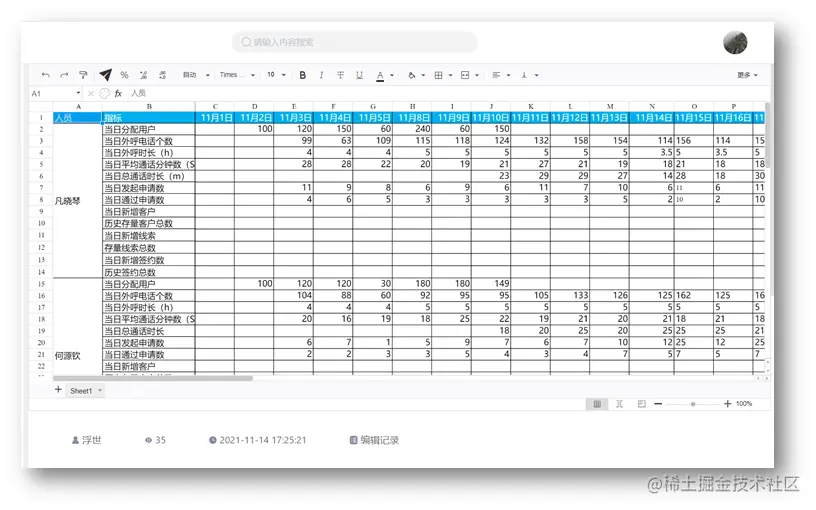
Task: Toggle strikethrough formatting
Action: pos(340,75)
